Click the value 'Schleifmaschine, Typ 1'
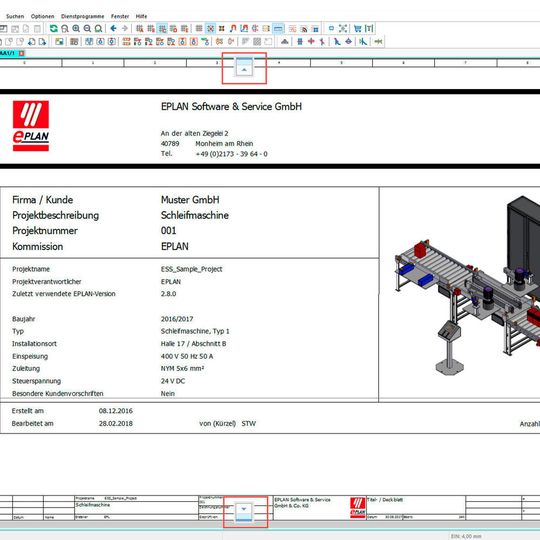 (195, 331)
